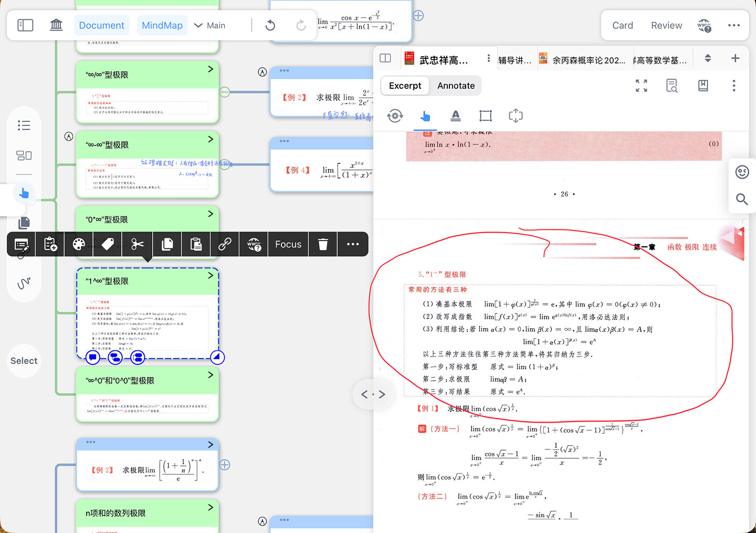Open the Review mode
The width and height of the screenshot is (756, 533).
(666, 25)
